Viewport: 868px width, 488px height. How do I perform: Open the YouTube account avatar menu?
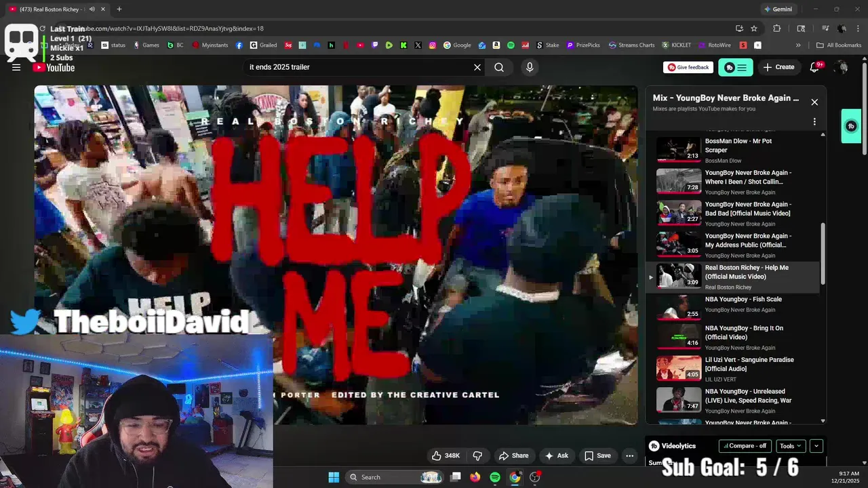coord(842,67)
